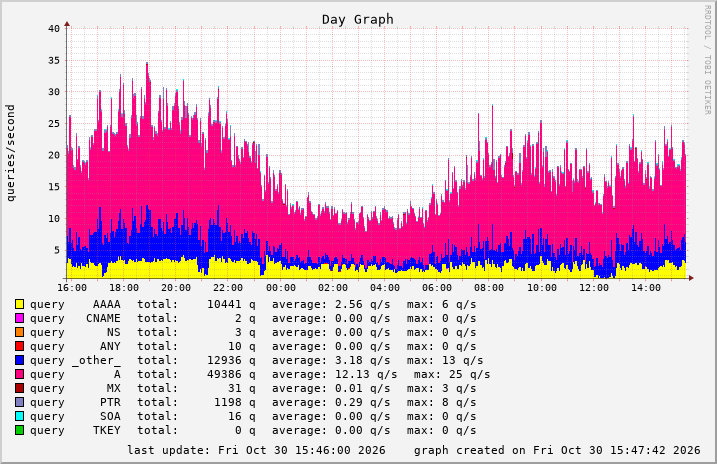Click the 'max: 8 q/s' value
717x464 pixels.
(441, 403)
